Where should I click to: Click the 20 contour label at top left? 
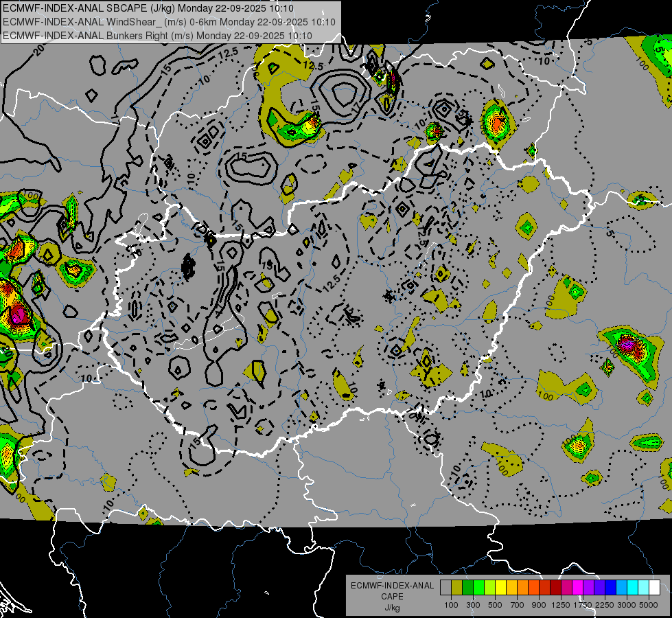(x=38, y=50)
